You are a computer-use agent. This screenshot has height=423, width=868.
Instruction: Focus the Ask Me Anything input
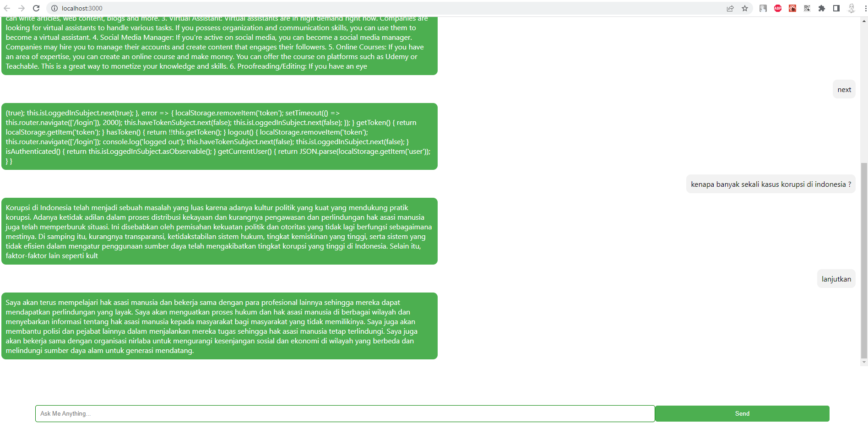[x=345, y=413]
